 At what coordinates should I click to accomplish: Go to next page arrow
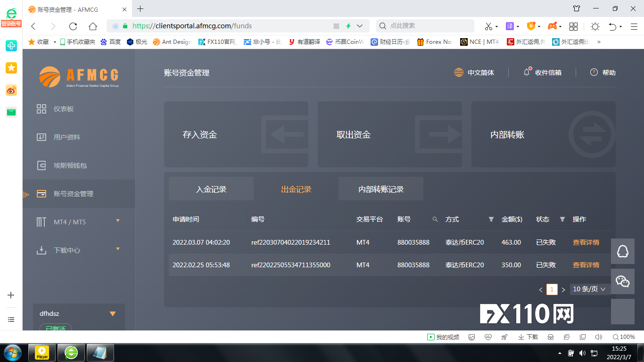pos(563,290)
